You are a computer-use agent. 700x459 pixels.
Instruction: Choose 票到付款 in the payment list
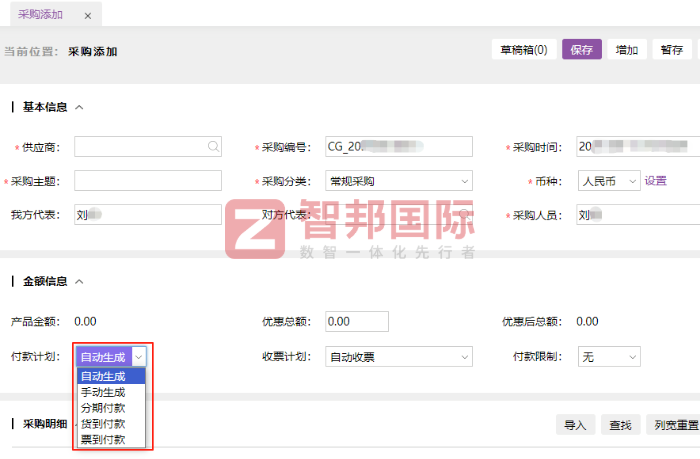pyautogui.click(x=103, y=439)
